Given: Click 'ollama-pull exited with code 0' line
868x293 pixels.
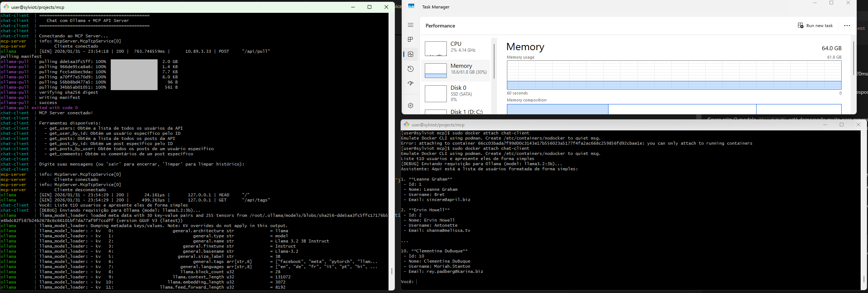Looking at the screenshot, I should coord(39,108).
